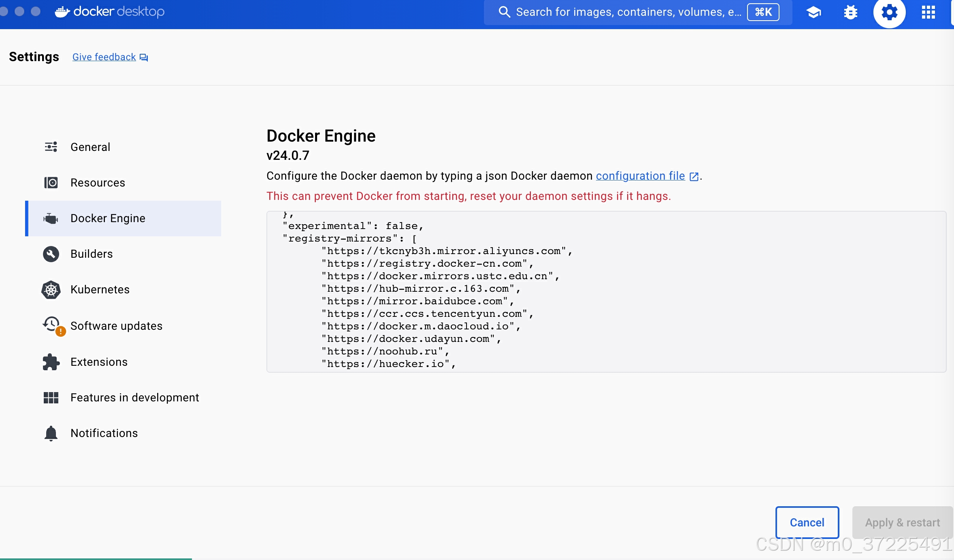The width and height of the screenshot is (954, 560).
Task: Click the Kubernetes wheel icon
Action: [x=51, y=290]
